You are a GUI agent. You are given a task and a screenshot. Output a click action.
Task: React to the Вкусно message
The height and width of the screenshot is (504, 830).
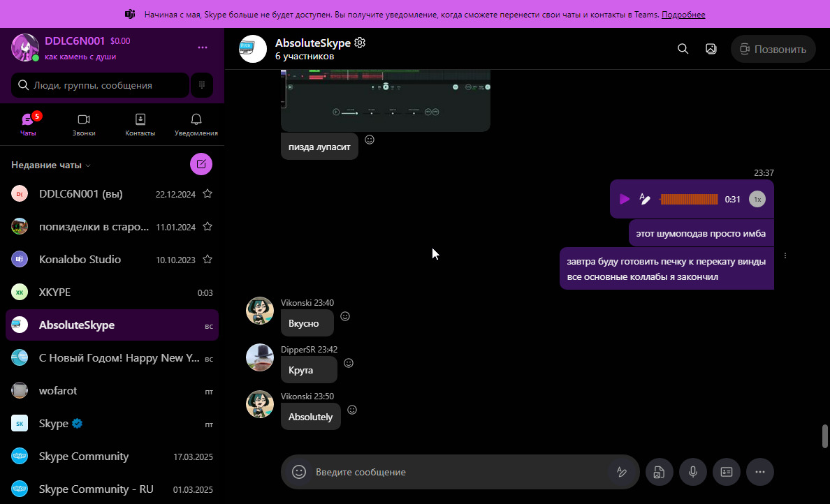tap(345, 316)
